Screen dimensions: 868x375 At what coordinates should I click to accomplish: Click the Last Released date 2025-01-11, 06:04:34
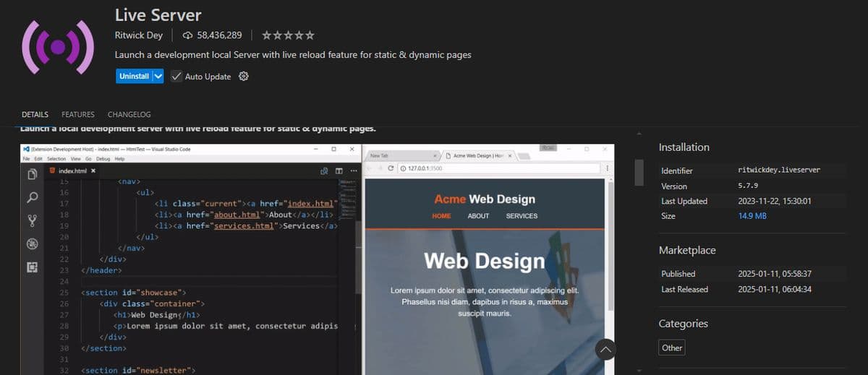pyautogui.click(x=773, y=289)
